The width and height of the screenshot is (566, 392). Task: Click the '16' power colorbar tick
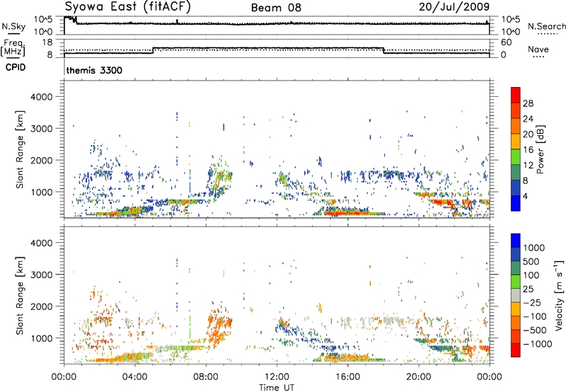528,150
